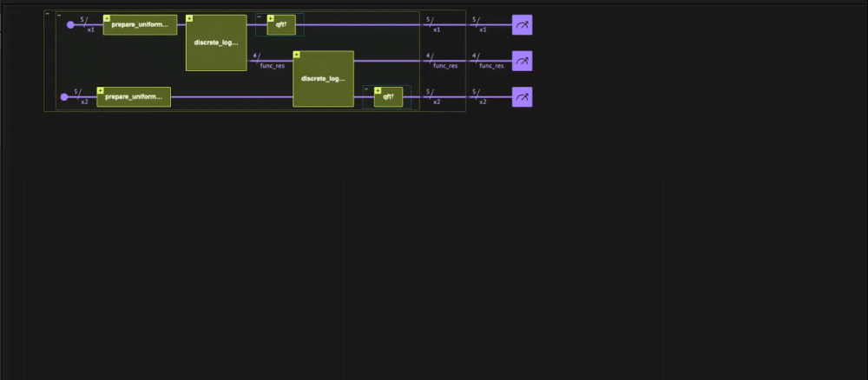Expand the upper qft† gate via plus
The height and width of the screenshot is (380, 868).
click(271, 17)
